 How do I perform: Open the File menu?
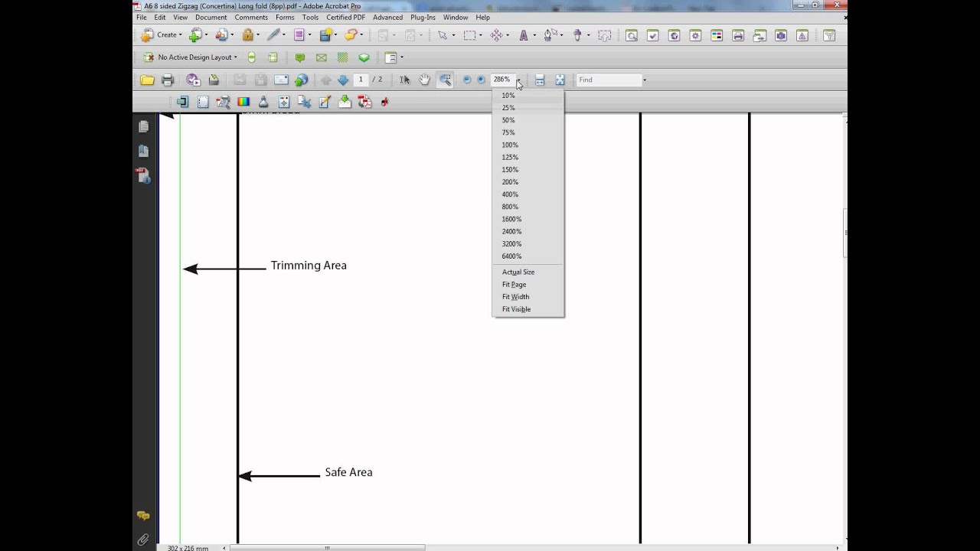(x=141, y=17)
